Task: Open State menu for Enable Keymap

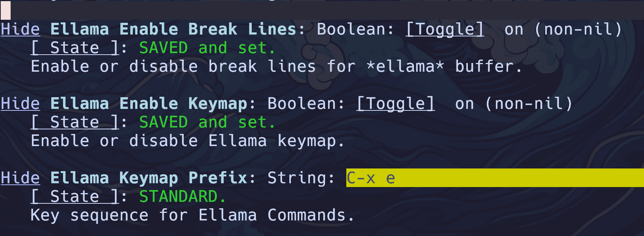Action: pos(75,122)
